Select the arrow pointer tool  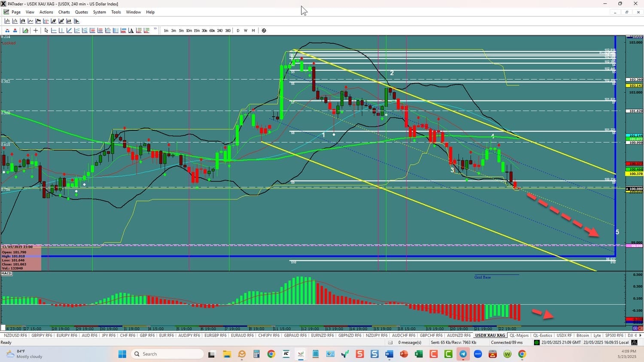click(x=46, y=30)
